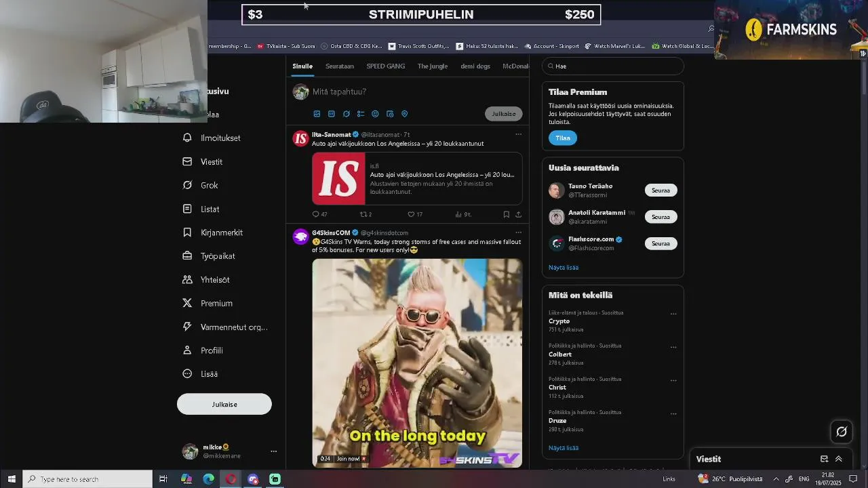
Task: Open Grok enhance in post composer
Action: click(x=347, y=114)
